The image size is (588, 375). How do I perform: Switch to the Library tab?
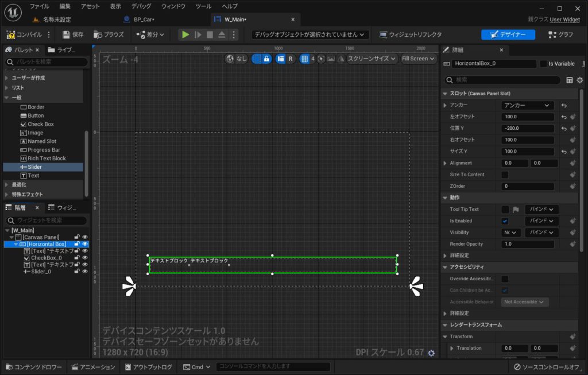62,50
